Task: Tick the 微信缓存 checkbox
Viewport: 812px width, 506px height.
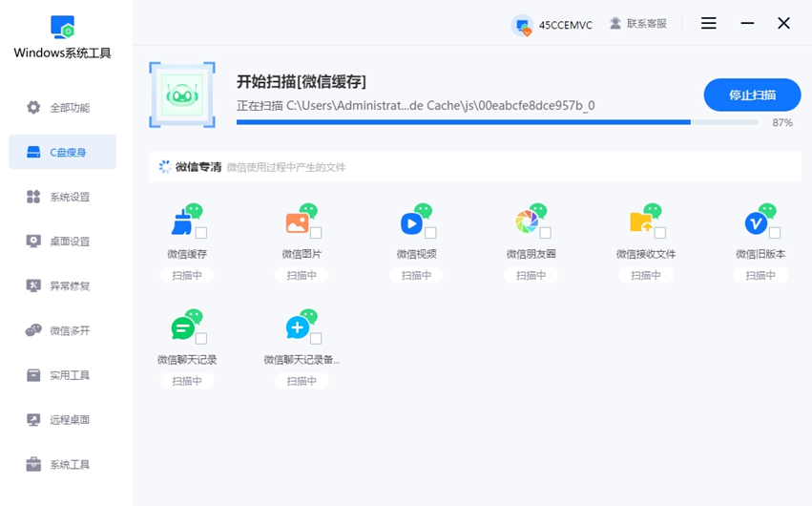Action: coord(201,233)
